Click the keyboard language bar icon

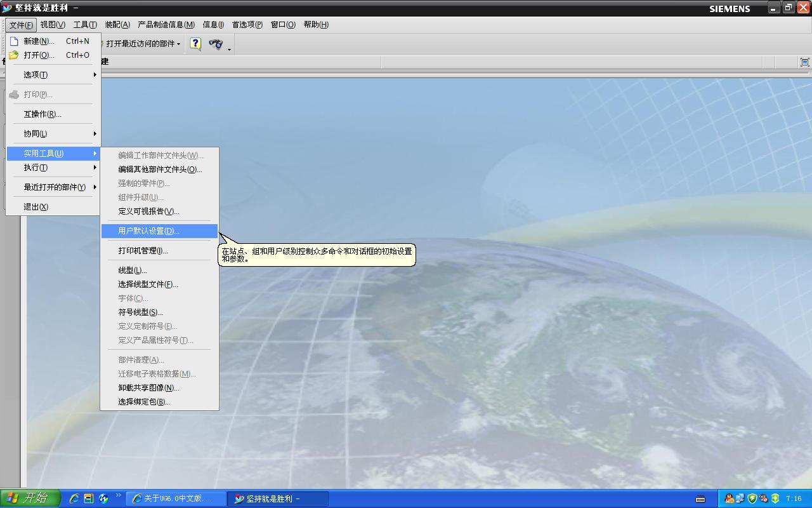700,498
